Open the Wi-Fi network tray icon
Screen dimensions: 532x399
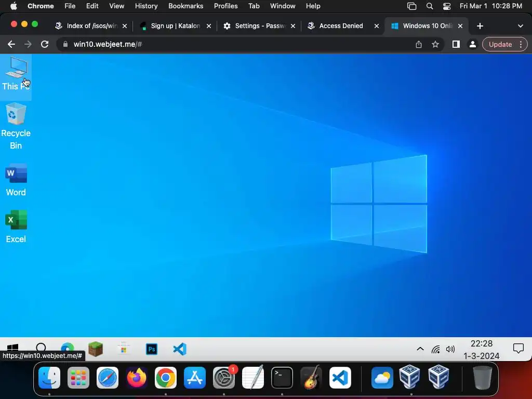coord(436,349)
